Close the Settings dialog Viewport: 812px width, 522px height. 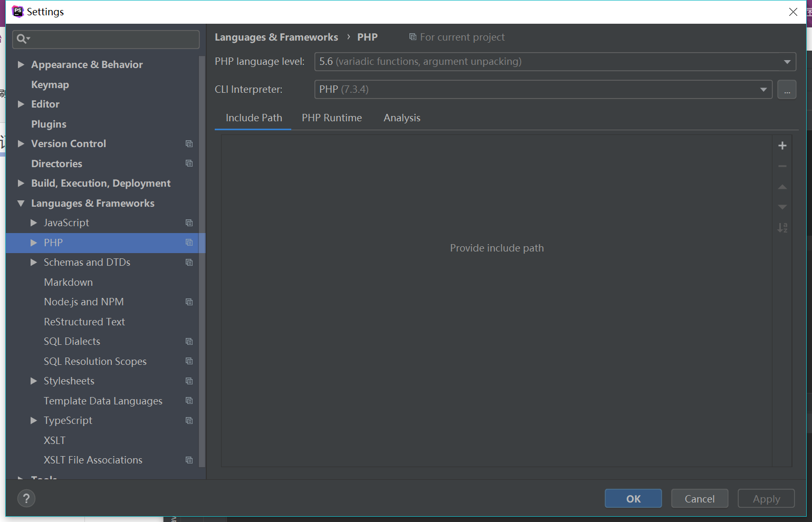tap(793, 12)
